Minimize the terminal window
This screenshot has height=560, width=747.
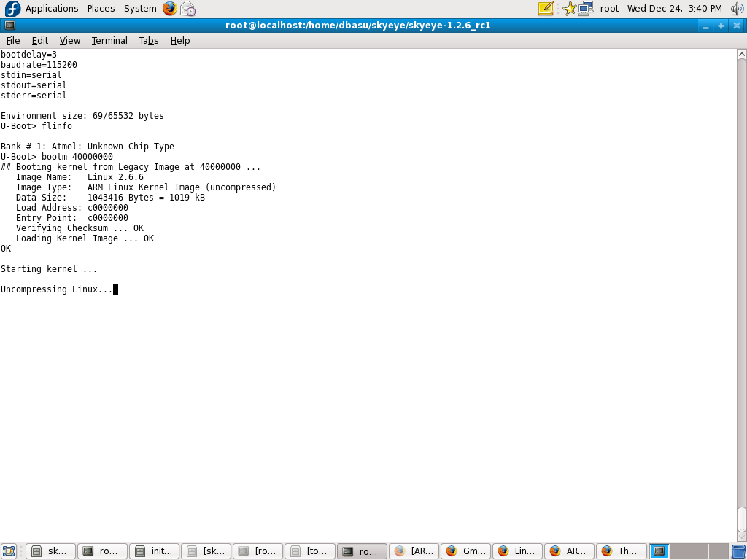(x=705, y=26)
